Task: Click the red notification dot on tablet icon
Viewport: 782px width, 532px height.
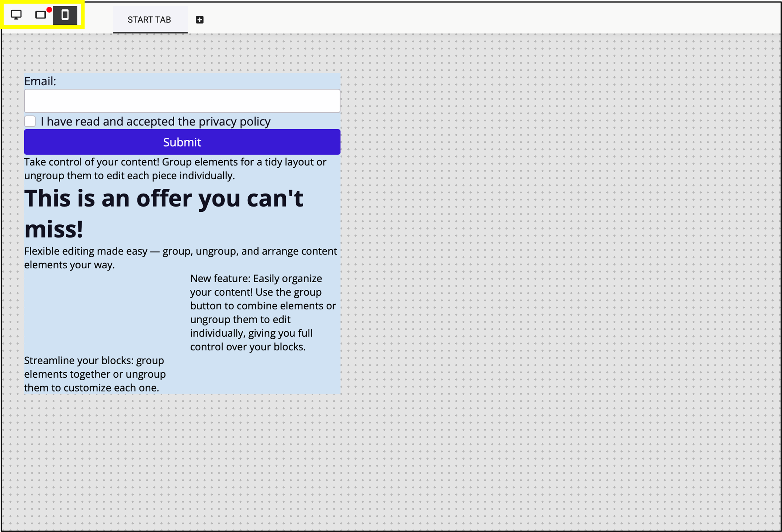Action: (49, 10)
